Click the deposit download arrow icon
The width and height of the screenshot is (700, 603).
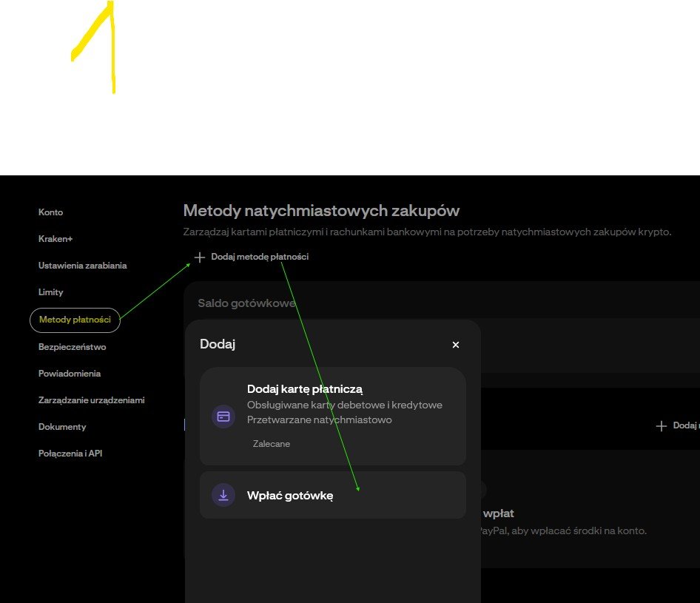click(223, 495)
